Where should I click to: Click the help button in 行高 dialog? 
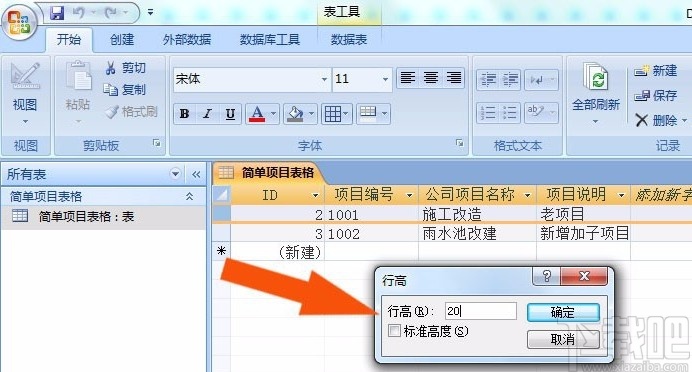tap(546, 276)
